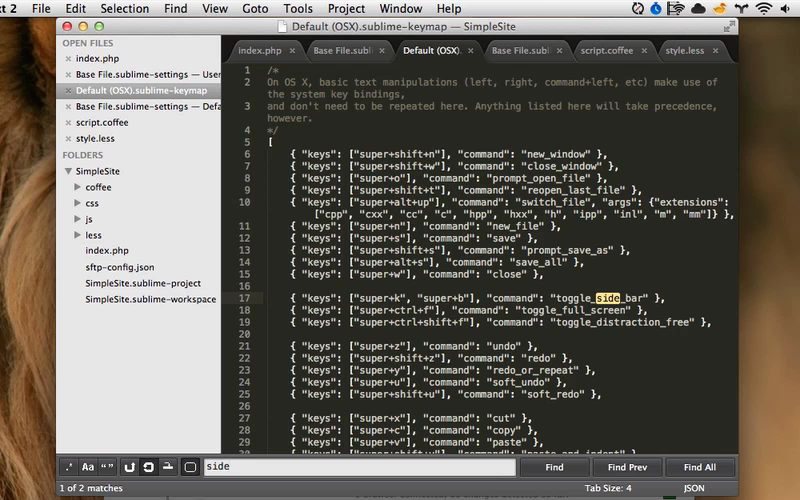Screen dimensions: 800x500
Task: Toggle case sensitive (Aa) search option
Action: pos(88,467)
